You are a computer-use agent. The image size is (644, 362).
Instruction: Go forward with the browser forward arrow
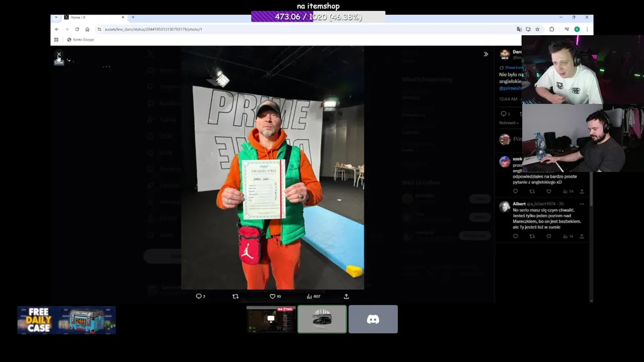tap(66, 29)
